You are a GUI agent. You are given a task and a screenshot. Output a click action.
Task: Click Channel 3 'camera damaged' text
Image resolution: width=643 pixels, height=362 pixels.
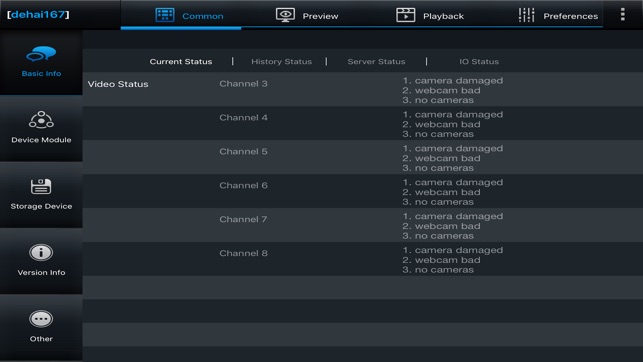[x=453, y=81]
